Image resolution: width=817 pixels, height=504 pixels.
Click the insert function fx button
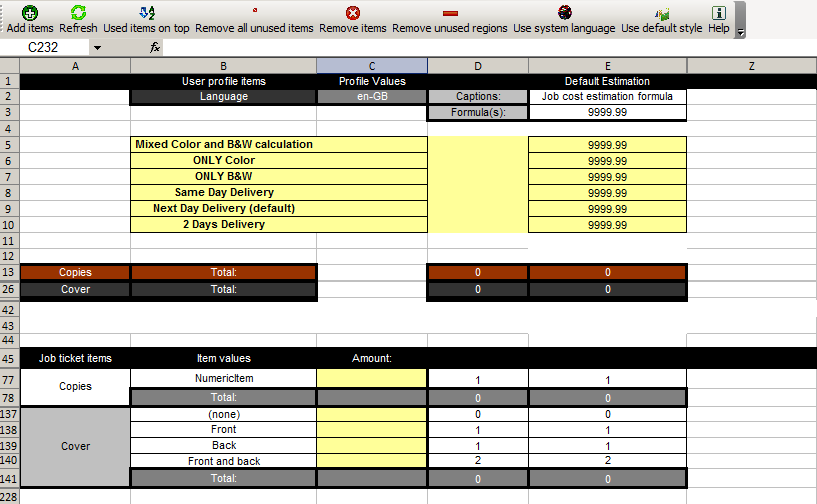point(155,47)
